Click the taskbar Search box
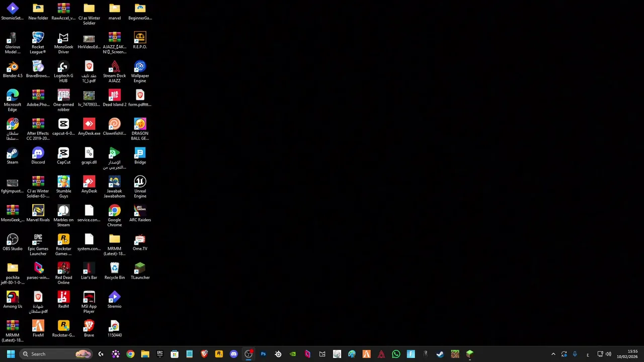Viewport: 644px width, 362px height. [x=55, y=354]
